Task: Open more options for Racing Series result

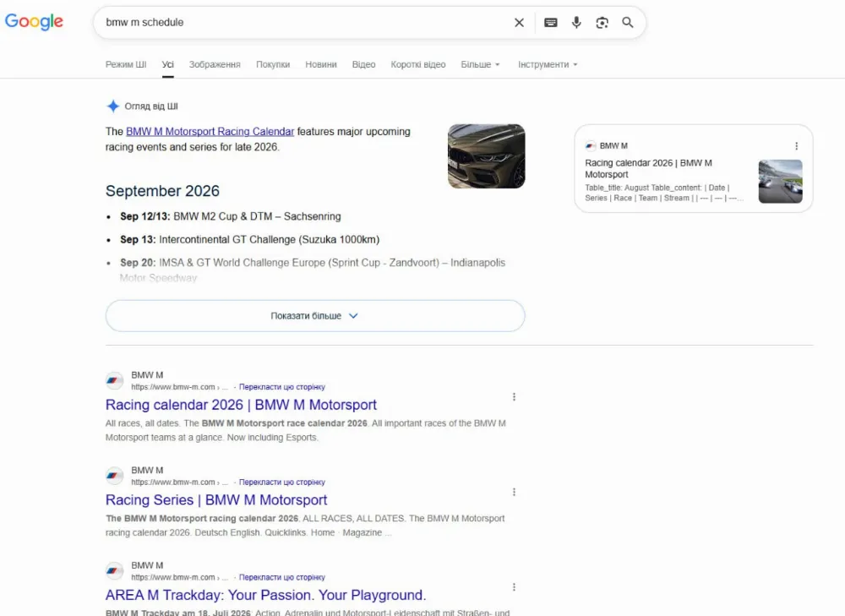Action: pyautogui.click(x=514, y=492)
